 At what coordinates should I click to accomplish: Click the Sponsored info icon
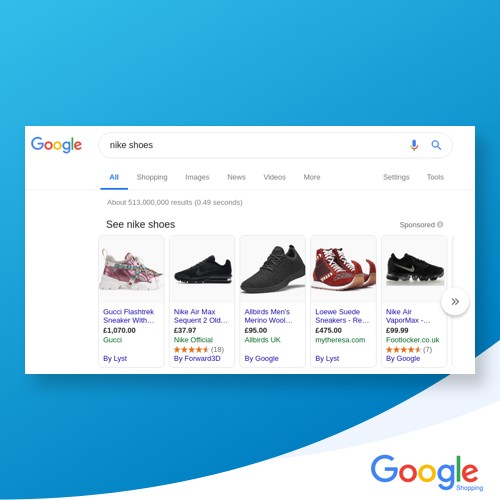(440, 224)
